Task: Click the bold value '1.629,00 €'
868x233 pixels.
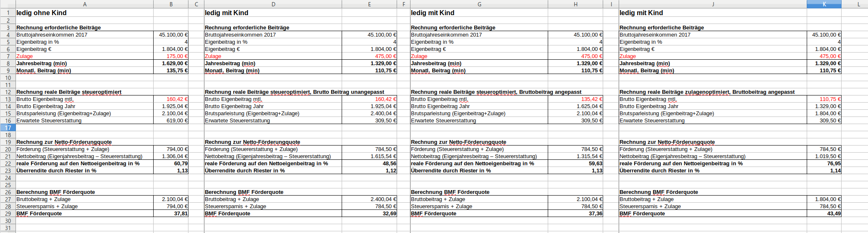Action: (x=175, y=64)
